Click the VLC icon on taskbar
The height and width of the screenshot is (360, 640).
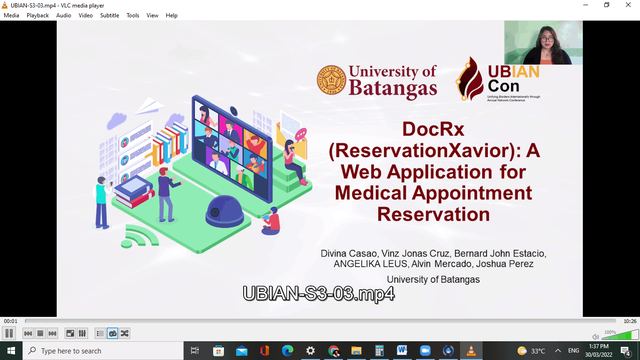click(471, 351)
